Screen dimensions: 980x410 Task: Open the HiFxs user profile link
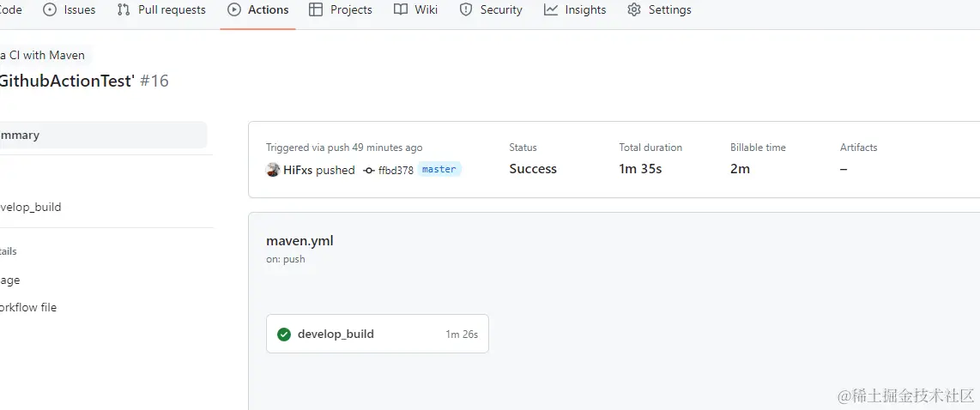(298, 170)
